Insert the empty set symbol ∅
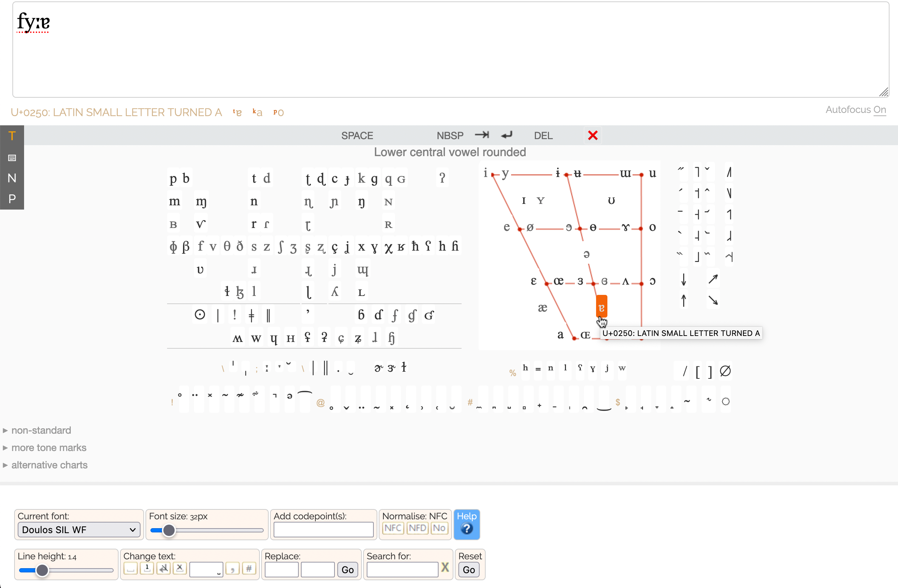This screenshot has width=898, height=588. [725, 371]
